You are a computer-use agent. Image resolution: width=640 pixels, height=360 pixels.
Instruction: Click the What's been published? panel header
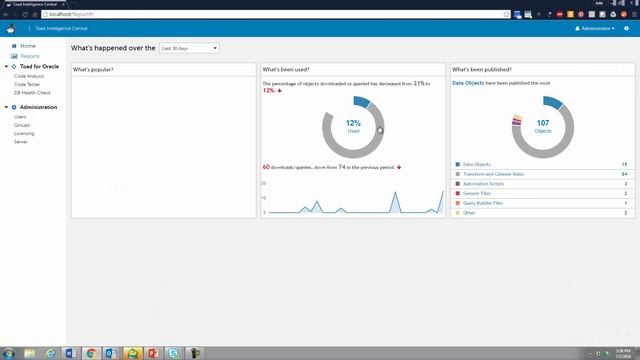click(x=543, y=70)
